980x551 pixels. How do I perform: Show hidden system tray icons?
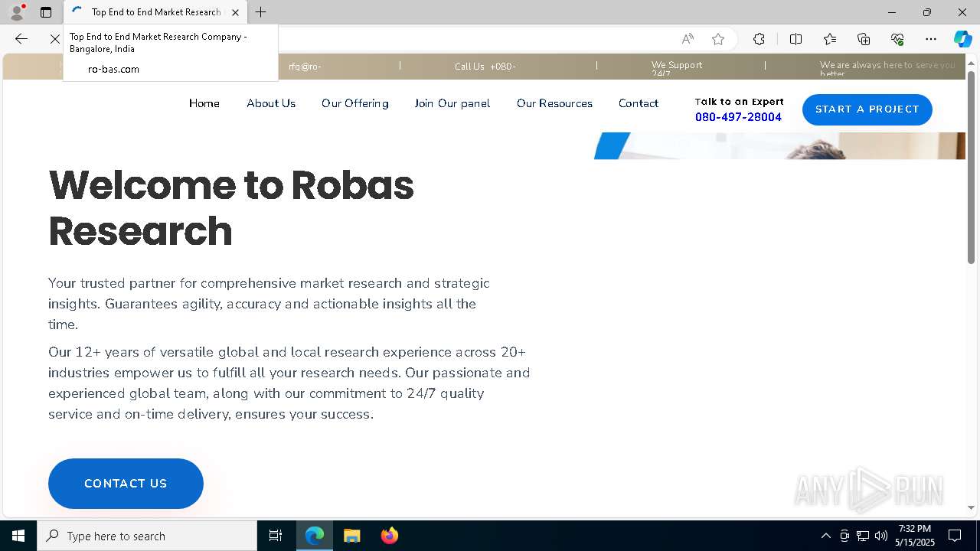point(825,536)
